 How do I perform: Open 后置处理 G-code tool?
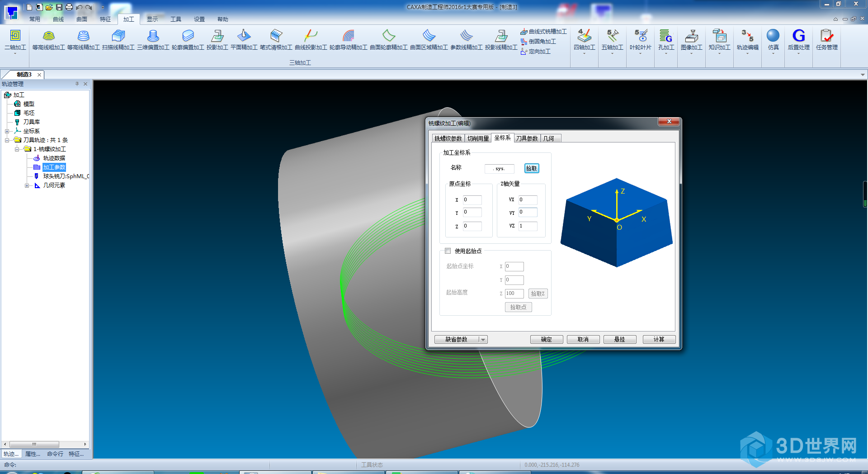pyautogui.click(x=798, y=42)
